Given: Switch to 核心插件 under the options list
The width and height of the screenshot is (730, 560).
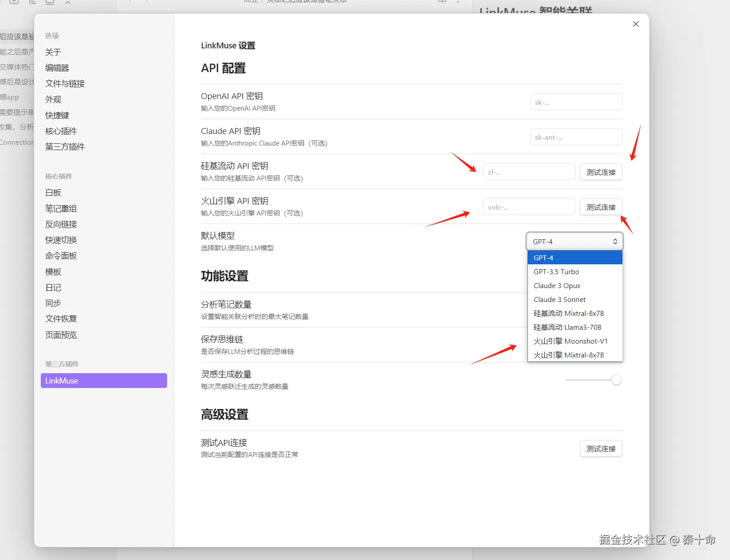Looking at the screenshot, I should [61, 131].
